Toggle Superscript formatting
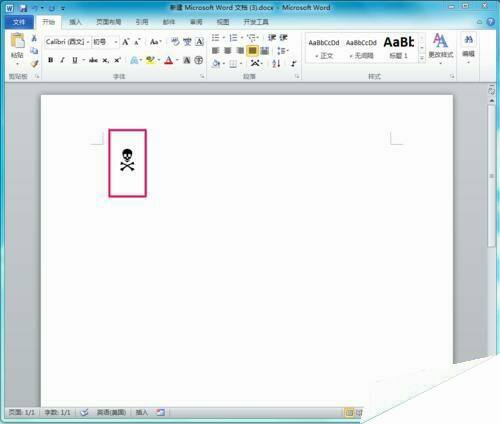 117,60
